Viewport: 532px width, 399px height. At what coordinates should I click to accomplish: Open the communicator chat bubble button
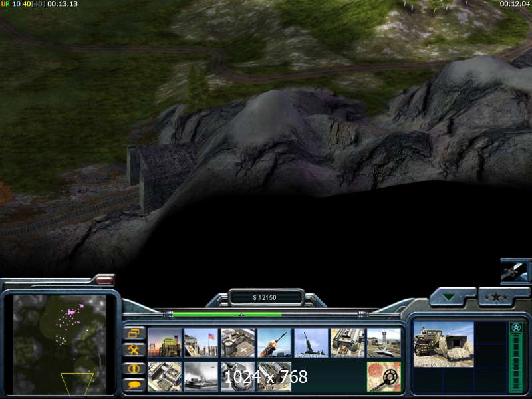pos(134,385)
